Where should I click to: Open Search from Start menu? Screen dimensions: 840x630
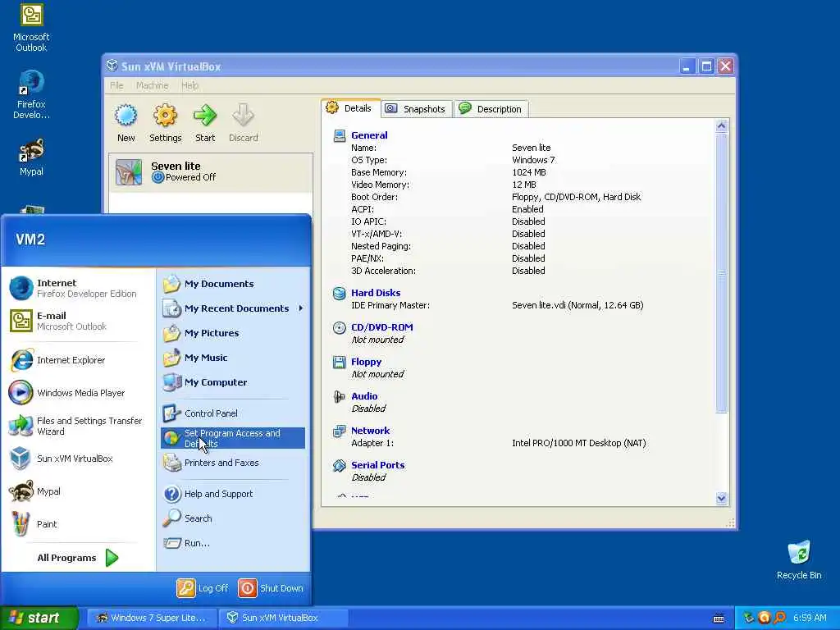tap(233, 518)
